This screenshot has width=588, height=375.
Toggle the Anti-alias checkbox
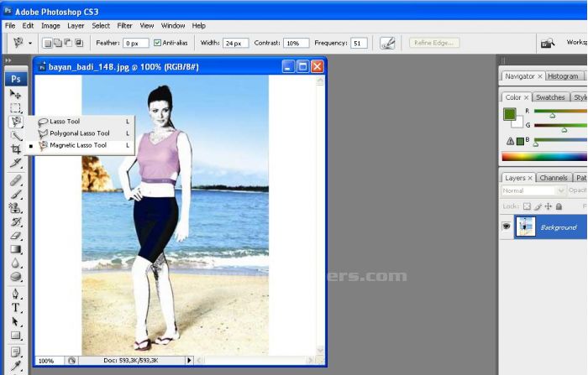[x=158, y=43]
